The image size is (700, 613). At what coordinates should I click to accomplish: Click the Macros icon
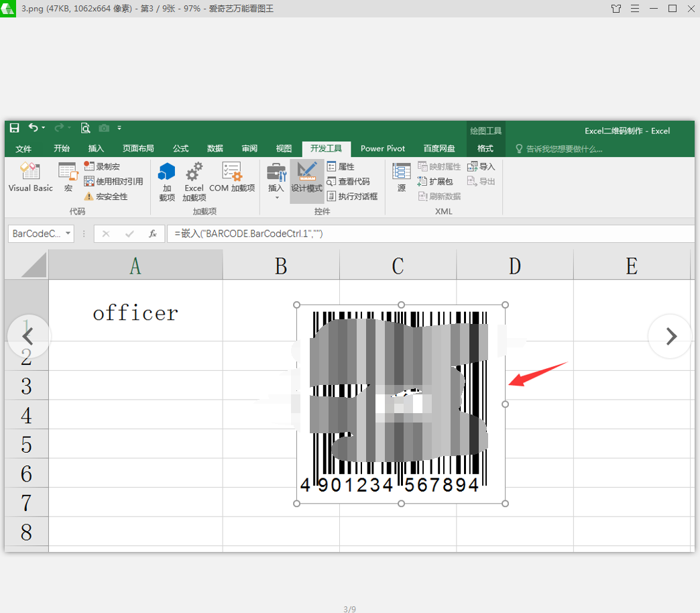68,177
